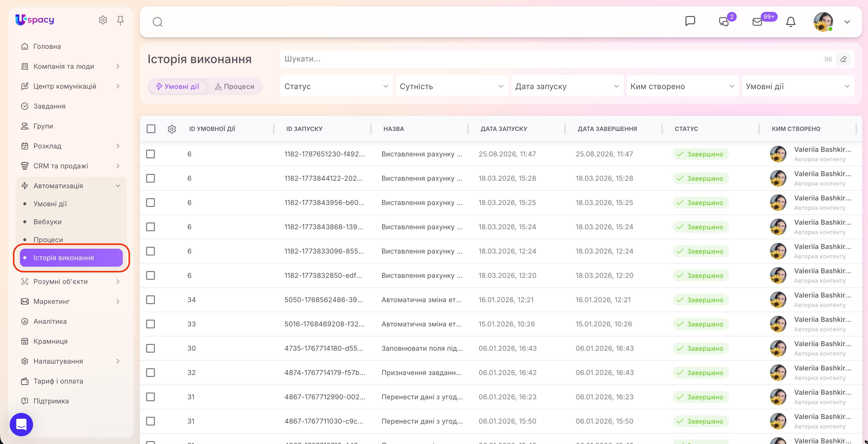Click the global search magnifier icon

(157, 22)
